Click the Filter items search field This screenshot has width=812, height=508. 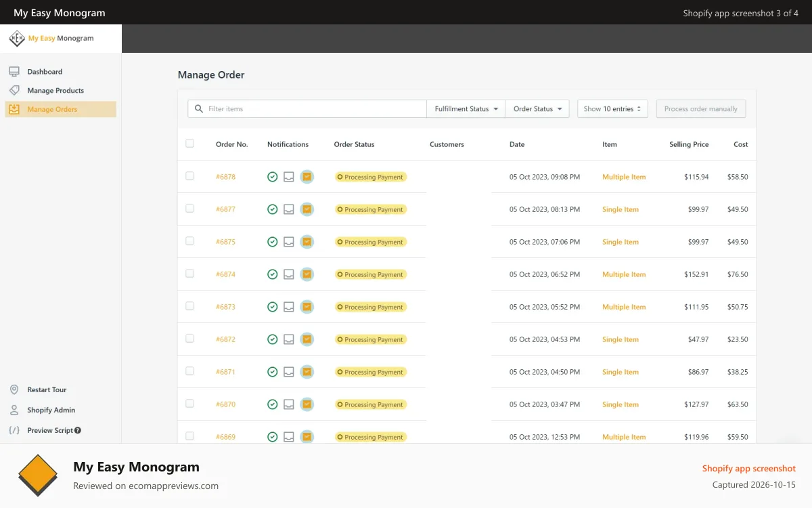(x=307, y=108)
